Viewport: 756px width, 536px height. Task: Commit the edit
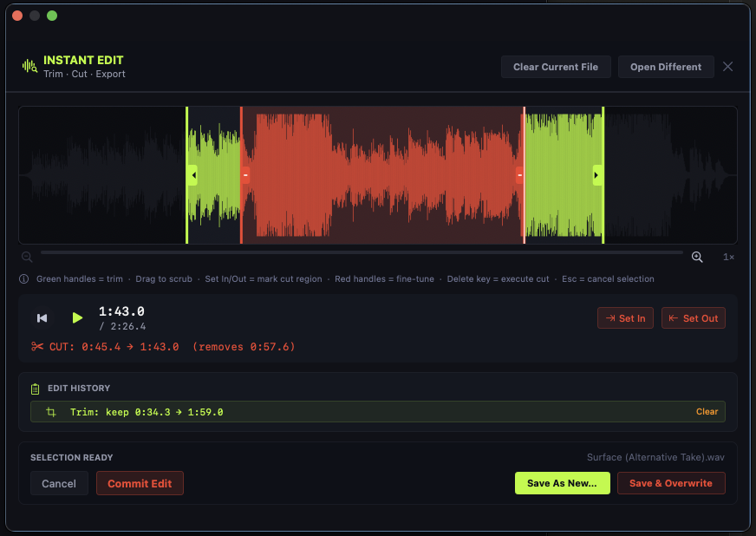tap(140, 483)
